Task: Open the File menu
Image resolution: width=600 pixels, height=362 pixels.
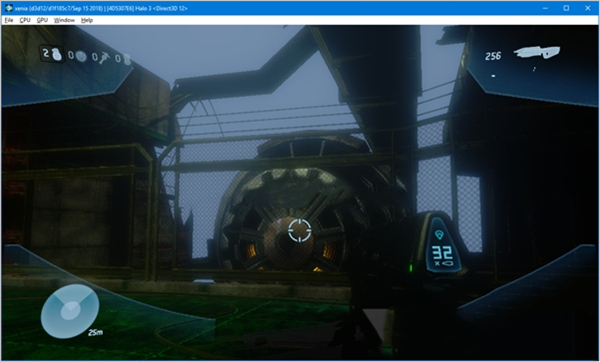Action: click(9, 20)
